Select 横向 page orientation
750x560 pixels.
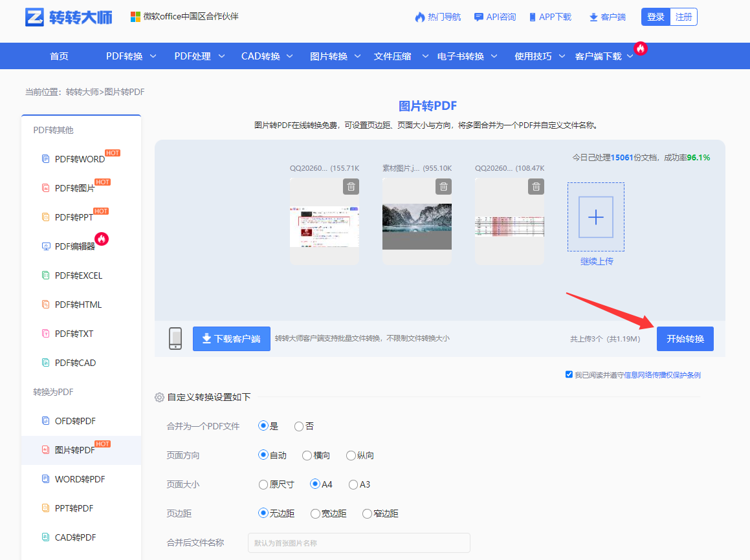click(307, 455)
